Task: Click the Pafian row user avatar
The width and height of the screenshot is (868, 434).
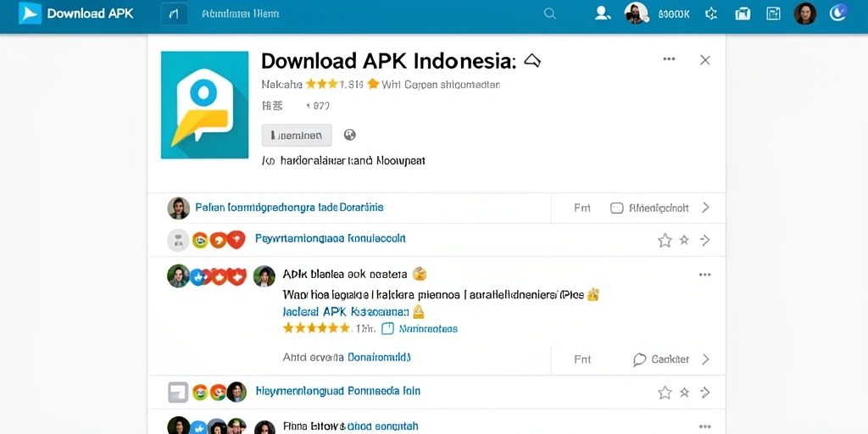Action: click(x=178, y=209)
